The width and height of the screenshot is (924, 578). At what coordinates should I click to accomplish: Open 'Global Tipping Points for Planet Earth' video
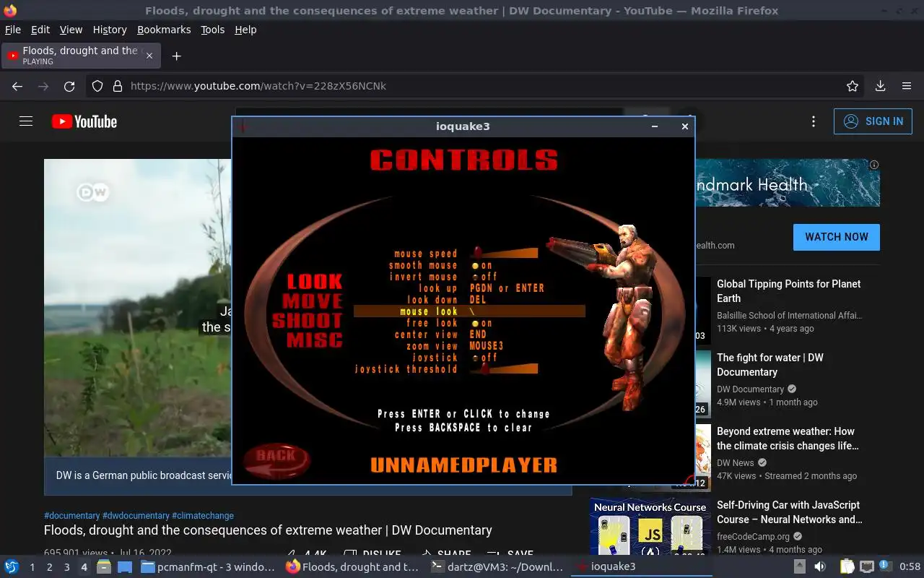tap(788, 291)
